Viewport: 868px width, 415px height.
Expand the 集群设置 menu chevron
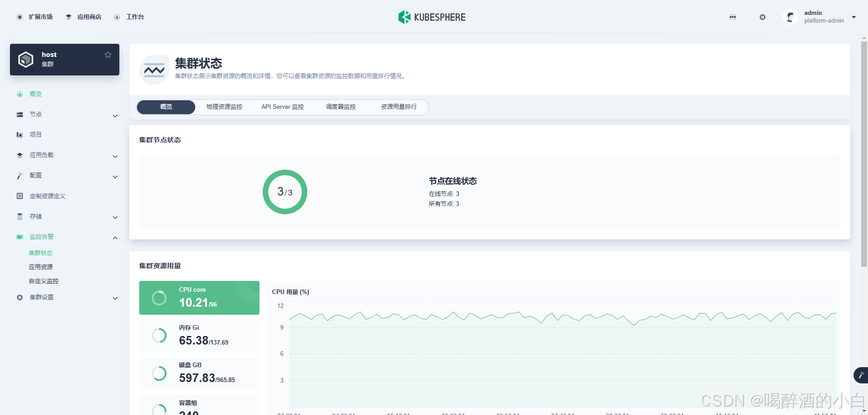[x=115, y=298]
